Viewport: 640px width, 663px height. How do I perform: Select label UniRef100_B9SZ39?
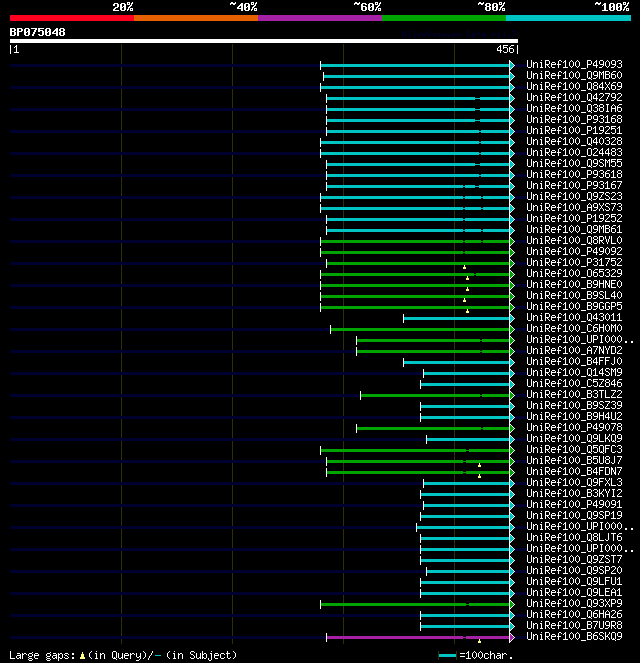click(574, 405)
